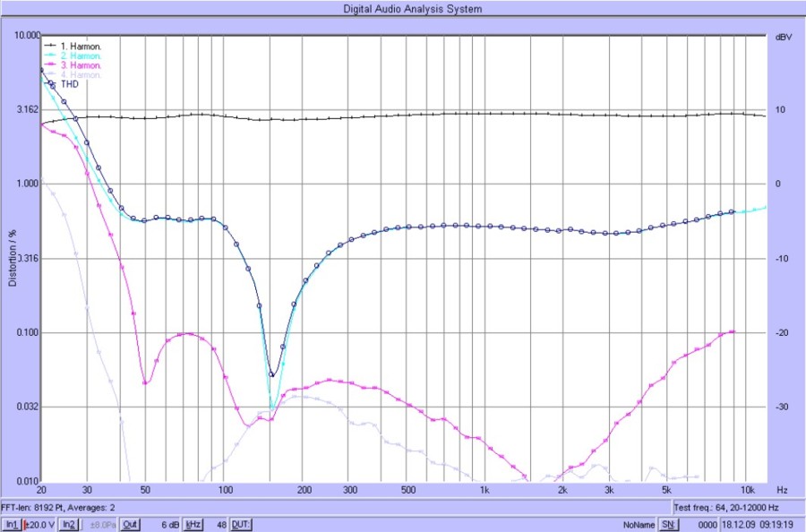806x532 pixels.
Task: Click the Hz frequency axis unit label
Action: [782, 491]
